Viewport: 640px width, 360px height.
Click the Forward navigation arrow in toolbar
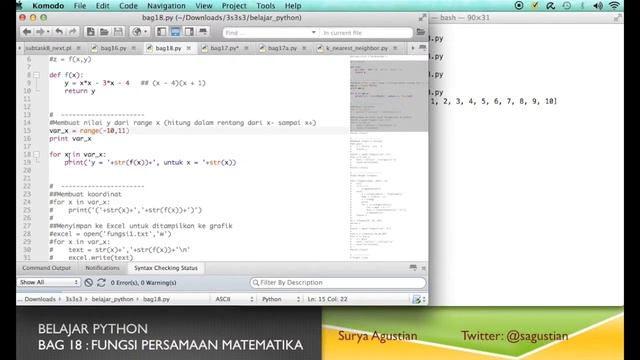click(40, 32)
